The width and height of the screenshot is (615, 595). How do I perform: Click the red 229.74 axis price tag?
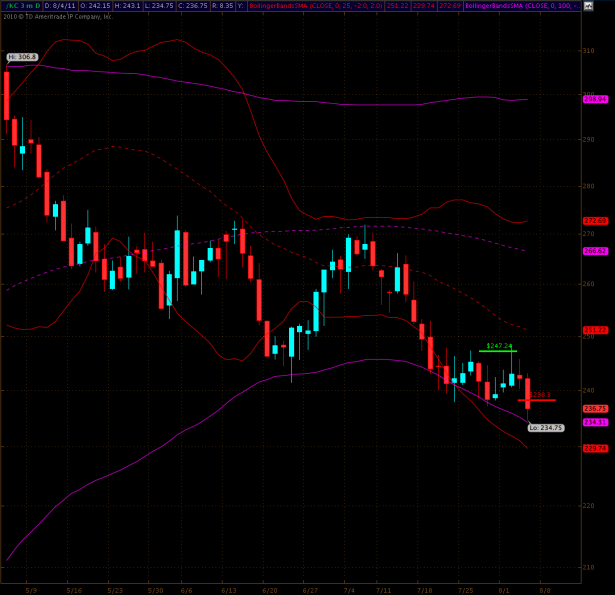point(596,448)
